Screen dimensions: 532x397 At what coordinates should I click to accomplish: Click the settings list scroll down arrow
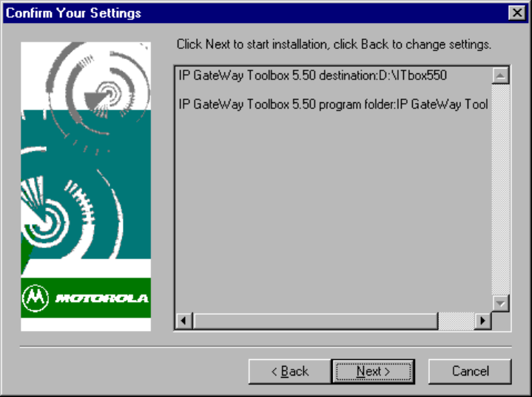click(x=500, y=303)
